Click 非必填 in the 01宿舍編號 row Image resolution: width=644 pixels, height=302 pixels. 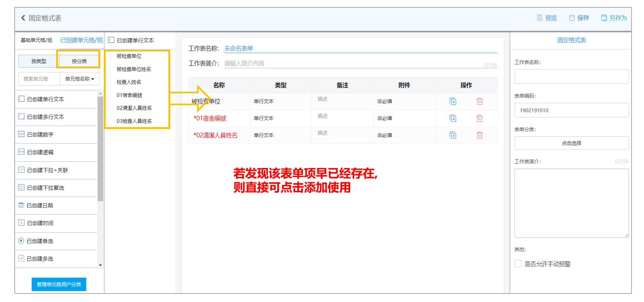(x=385, y=118)
